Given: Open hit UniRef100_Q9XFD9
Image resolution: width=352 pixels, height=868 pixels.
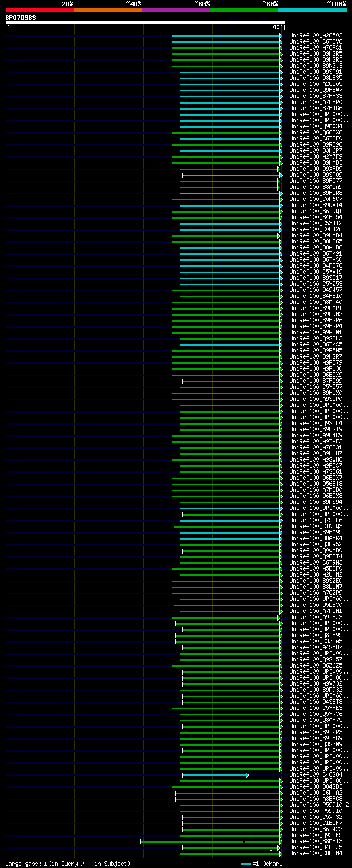Looking at the screenshot, I should click(x=316, y=169).
